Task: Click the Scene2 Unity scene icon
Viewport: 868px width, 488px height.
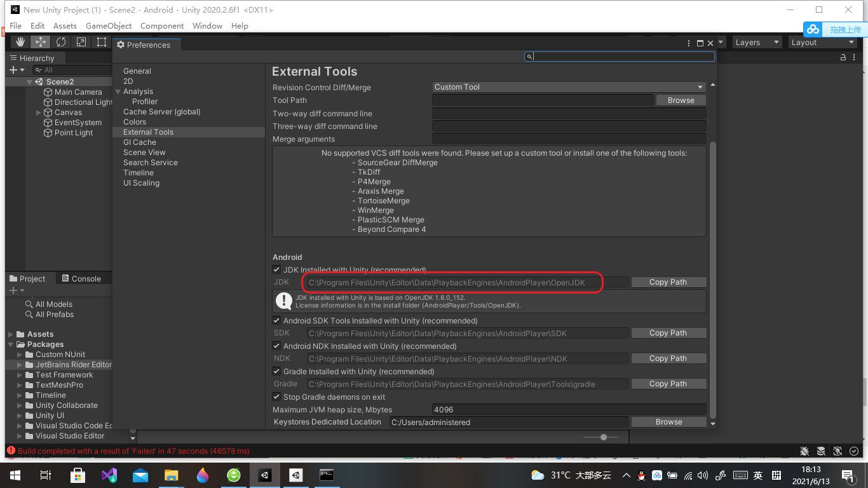Action: (39, 82)
